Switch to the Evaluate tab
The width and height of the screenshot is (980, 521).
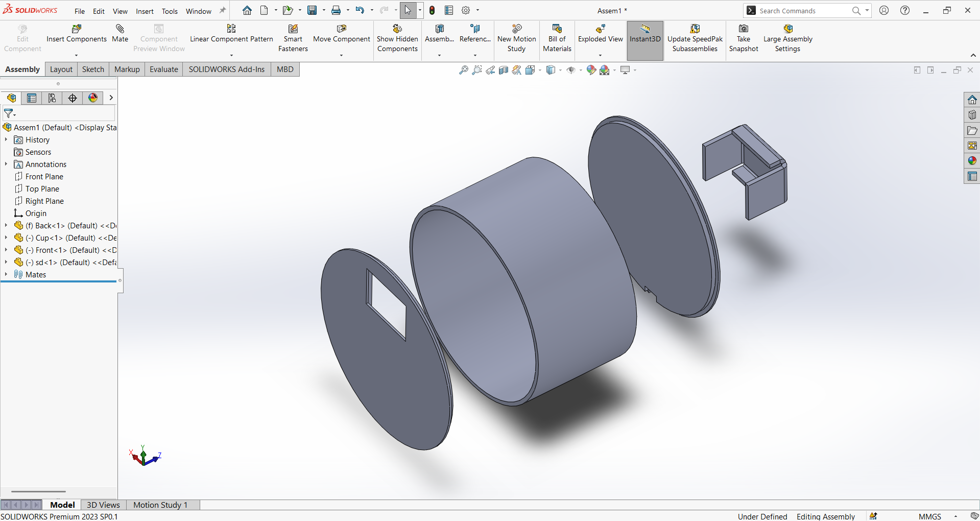point(164,69)
